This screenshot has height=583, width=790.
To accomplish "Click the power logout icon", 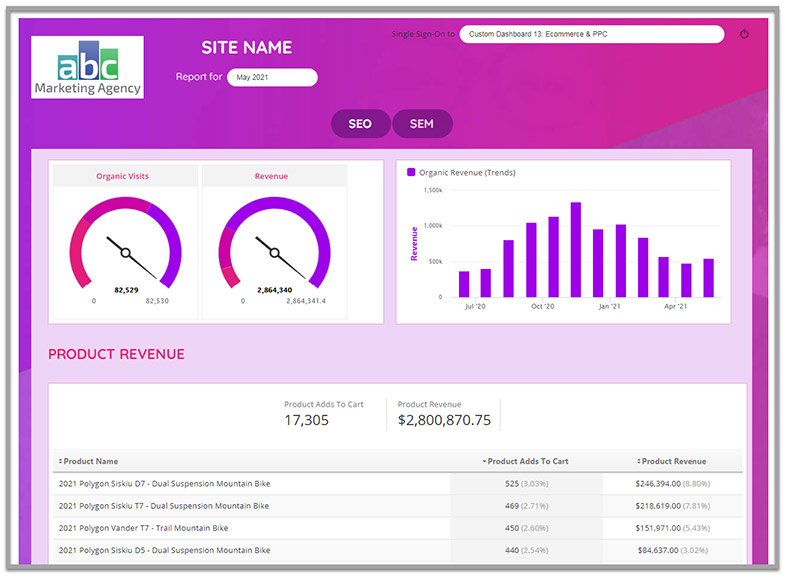I will click(744, 34).
